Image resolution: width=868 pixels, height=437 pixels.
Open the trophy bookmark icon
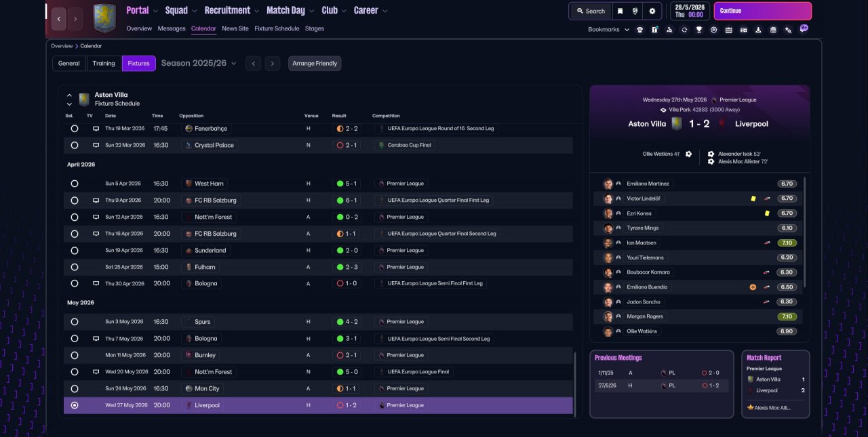699,30
